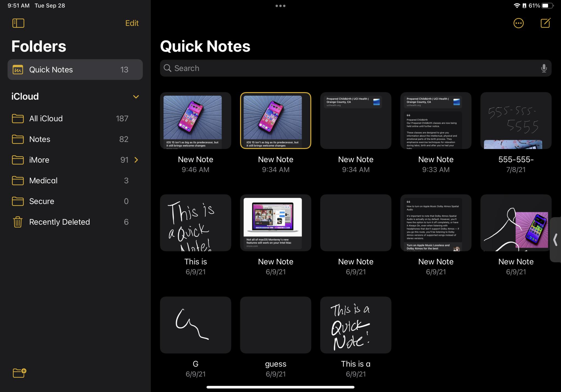Tap the Quick Notes heading

pos(205,46)
